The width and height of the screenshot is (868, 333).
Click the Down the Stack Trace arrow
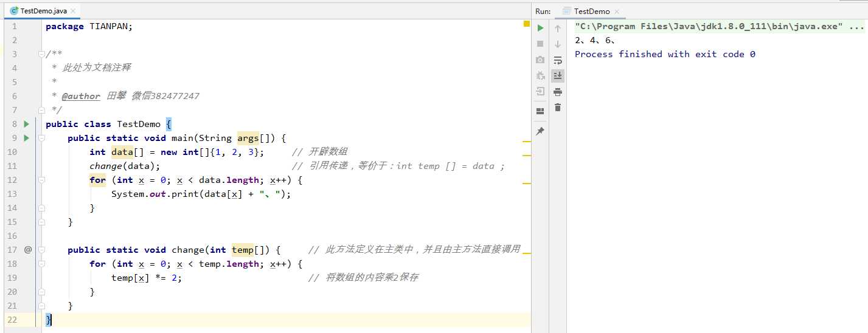point(558,44)
